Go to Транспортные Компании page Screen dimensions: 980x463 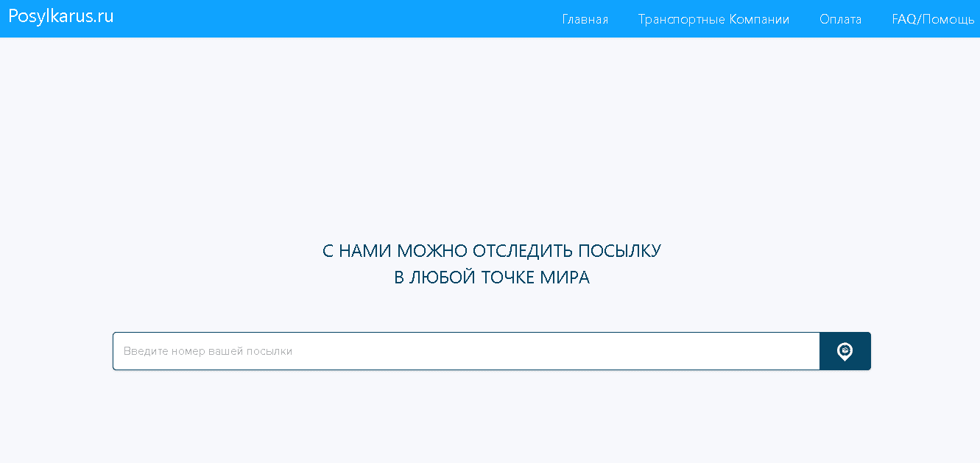(x=713, y=19)
